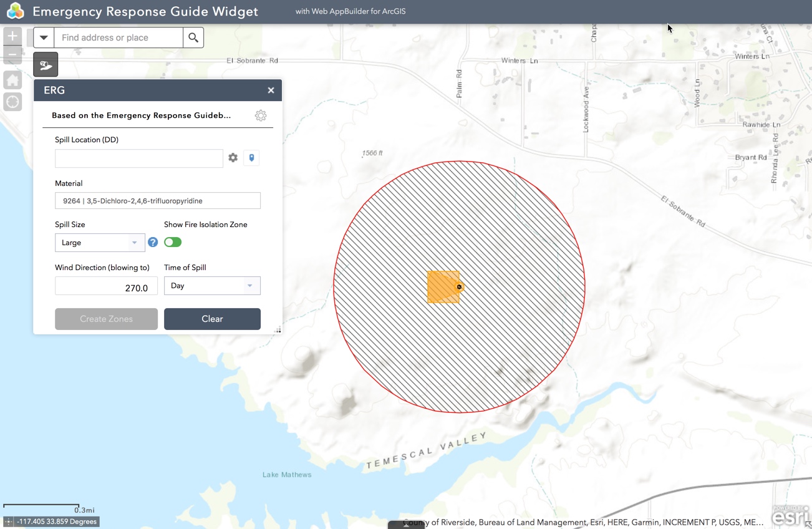Click the "Based on the Emergency Response Guideb..." heading
This screenshot has width=812, height=529.
[142, 115]
